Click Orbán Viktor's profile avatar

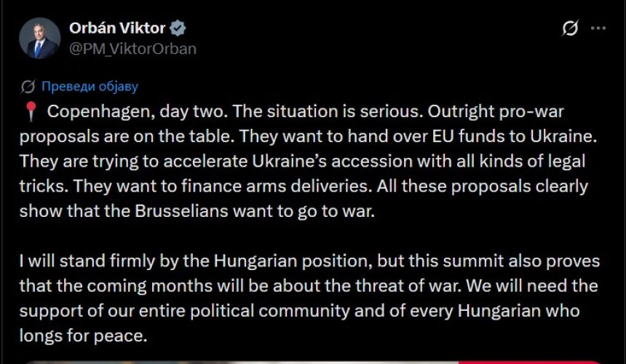(x=39, y=38)
